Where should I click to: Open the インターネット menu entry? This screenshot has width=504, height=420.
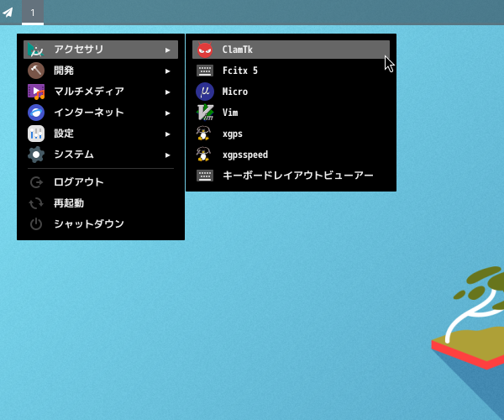(101, 113)
